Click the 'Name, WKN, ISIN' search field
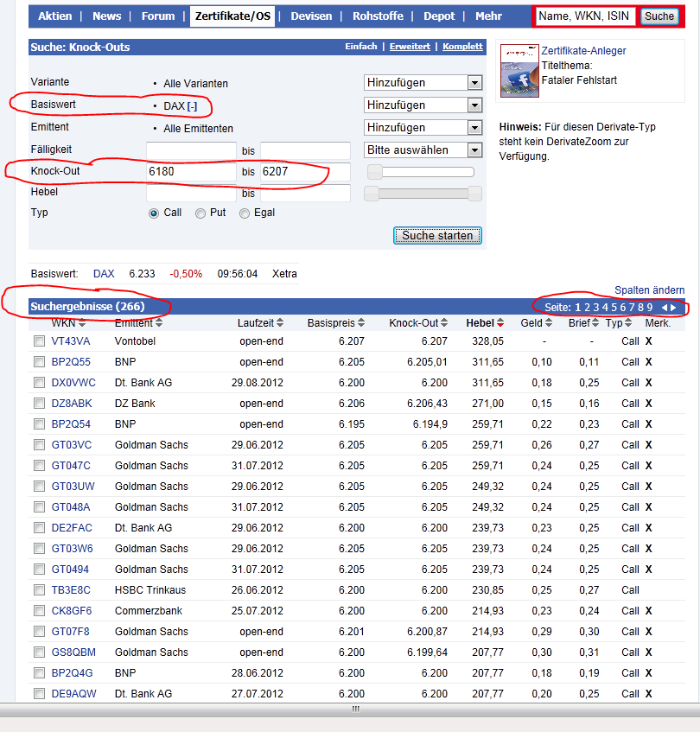 click(x=585, y=16)
